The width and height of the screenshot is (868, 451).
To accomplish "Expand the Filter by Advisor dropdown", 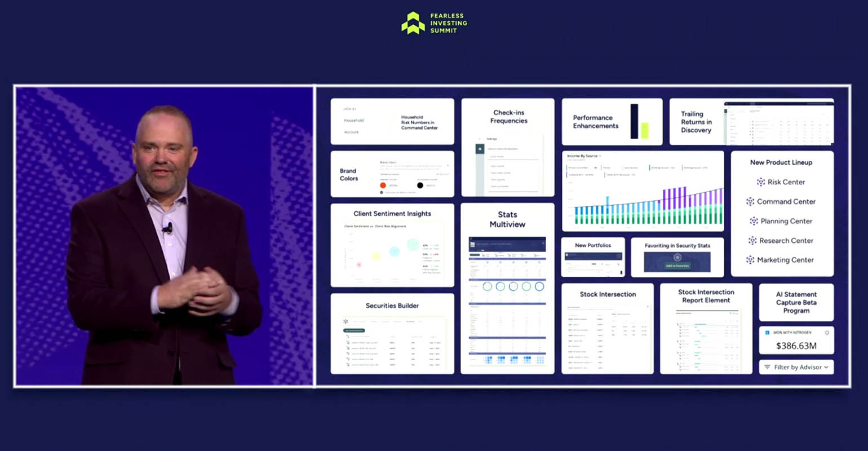I will [x=826, y=367].
